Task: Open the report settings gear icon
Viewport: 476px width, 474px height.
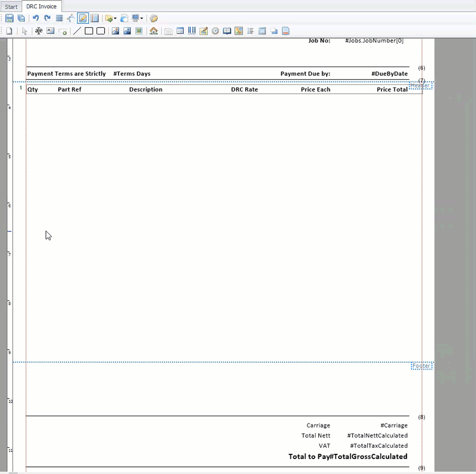Action: point(153,18)
